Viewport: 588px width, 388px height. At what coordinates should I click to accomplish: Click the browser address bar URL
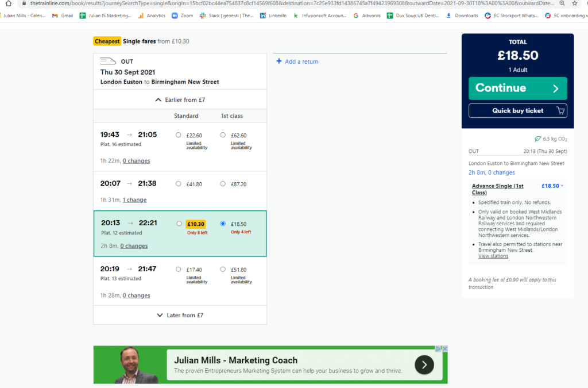click(292, 3)
